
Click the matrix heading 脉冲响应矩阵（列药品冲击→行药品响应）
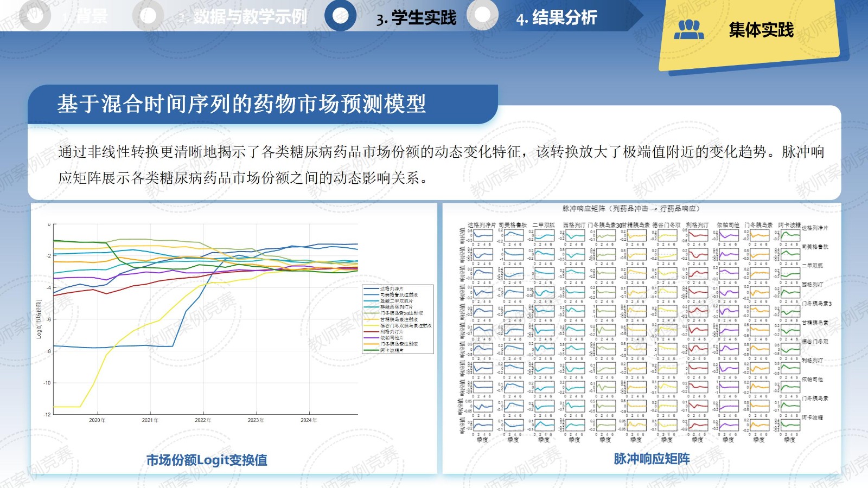coord(631,208)
